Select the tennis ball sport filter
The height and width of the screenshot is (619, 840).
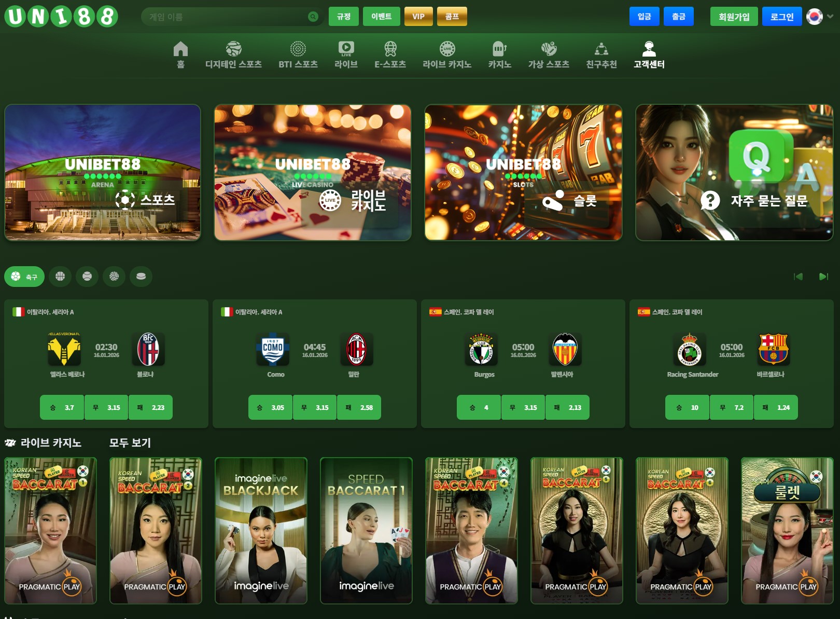pyautogui.click(x=87, y=277)
